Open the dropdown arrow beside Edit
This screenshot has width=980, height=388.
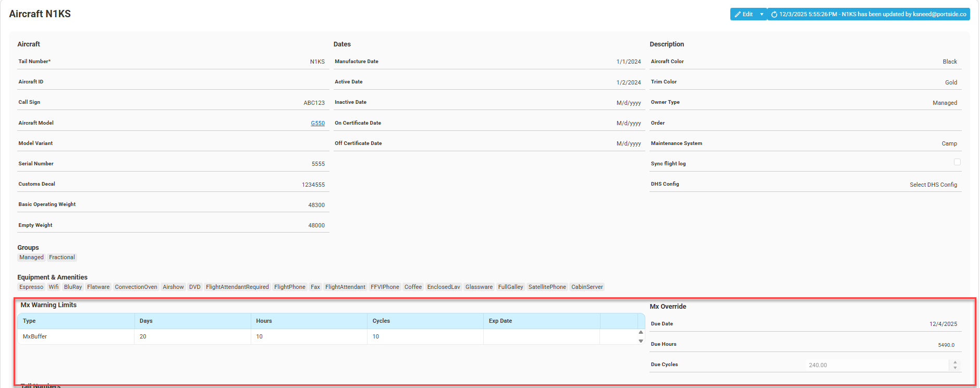coord(762,14)
